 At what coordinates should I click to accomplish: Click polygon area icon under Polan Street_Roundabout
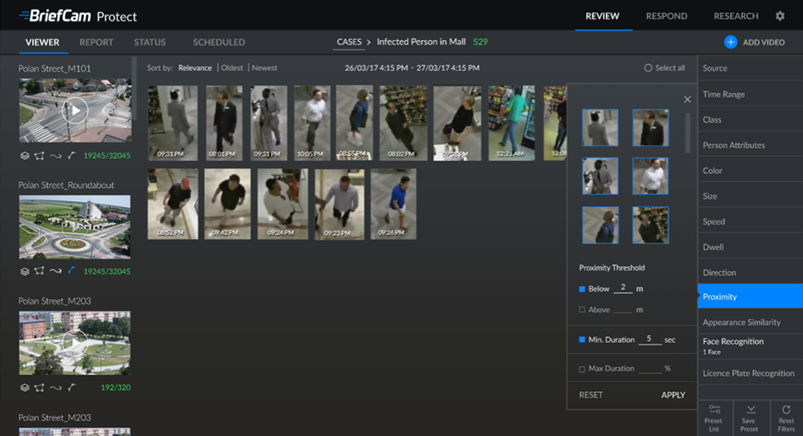point(39,272)
